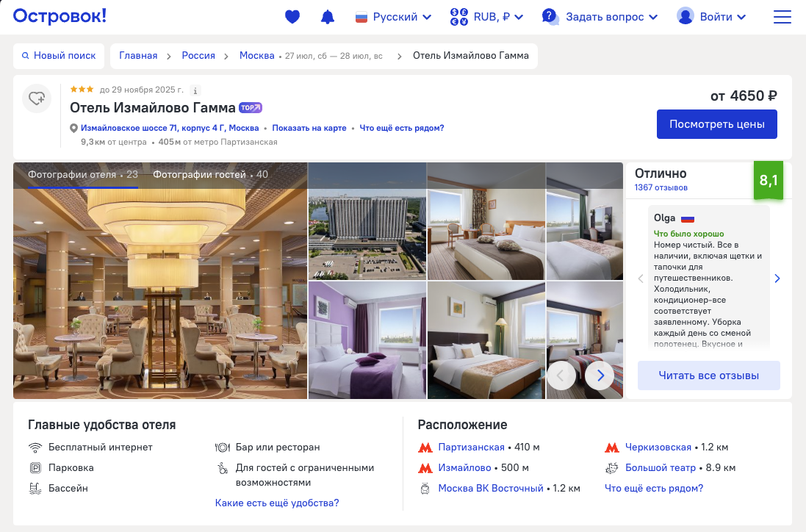Go to Москва breadcrumb
The image size is (806, 532).
[x=257, y=56]
